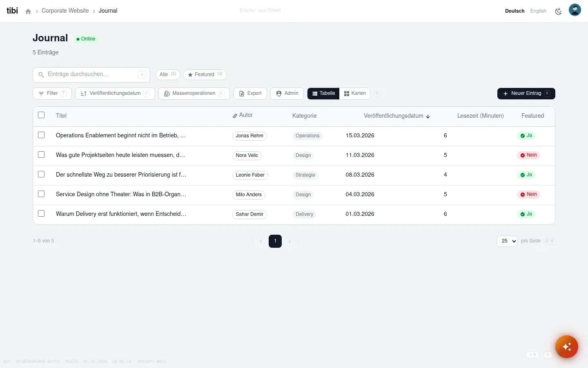Open Massenoperationen bulk actions
This screenshot has width=588, height=368.
[194, 94]
